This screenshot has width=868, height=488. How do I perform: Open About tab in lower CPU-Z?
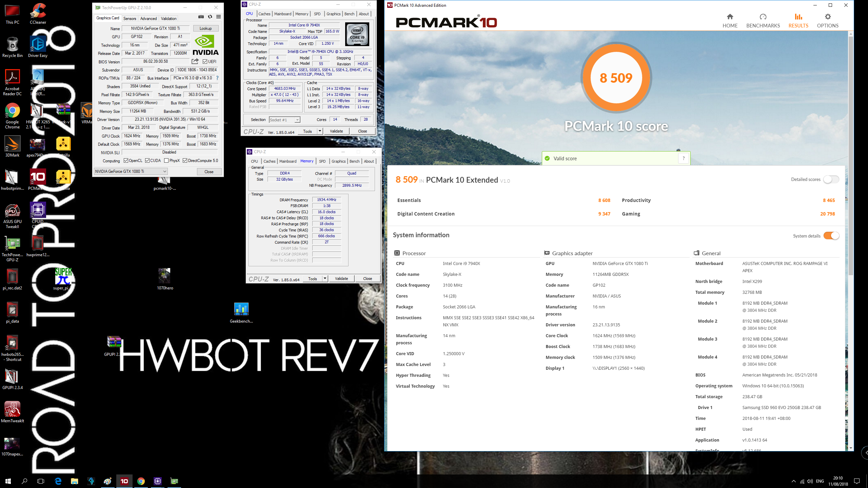coord(369,161)
